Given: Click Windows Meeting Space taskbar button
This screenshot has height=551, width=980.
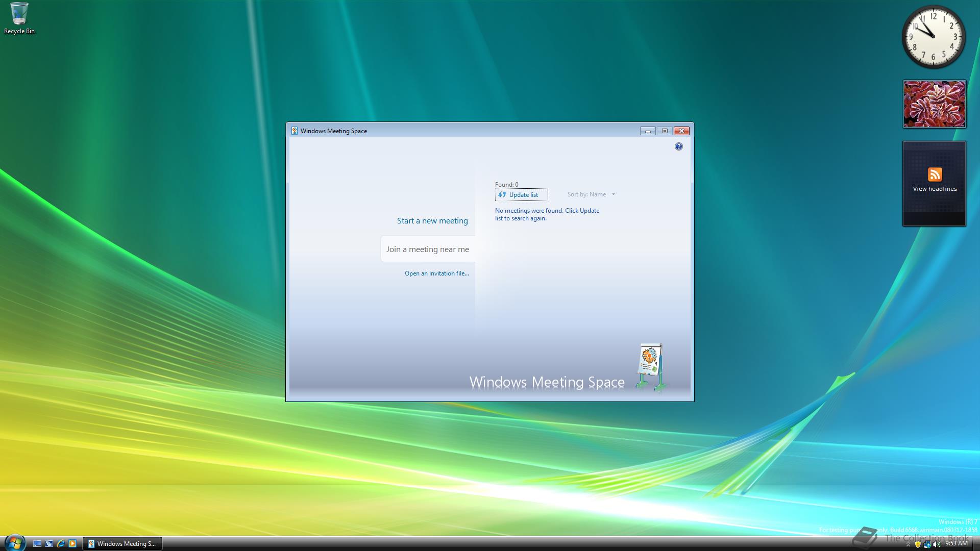Looking at the screenshot, I should pos(122,544).
